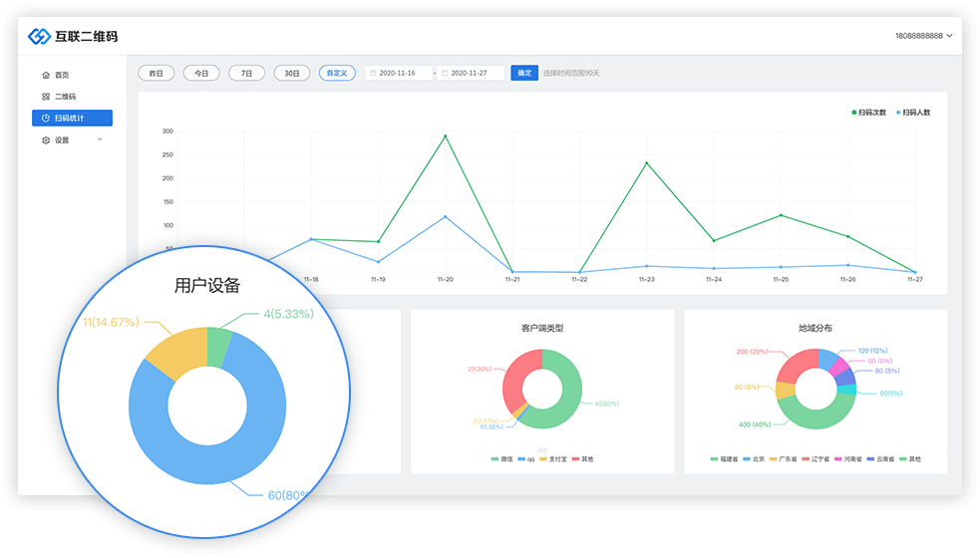Viewport: 980px width, 558px height.
Task: Click the 互联二维码 logo icon
Action: point(39,36)
